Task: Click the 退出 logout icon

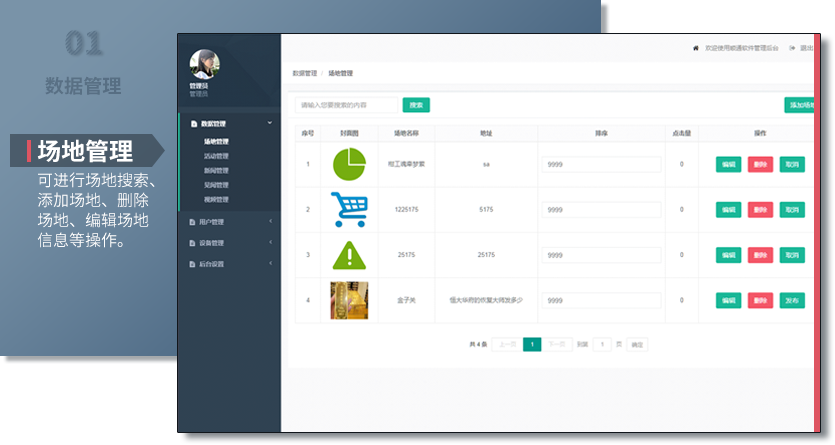Action: tap(792, 47)
